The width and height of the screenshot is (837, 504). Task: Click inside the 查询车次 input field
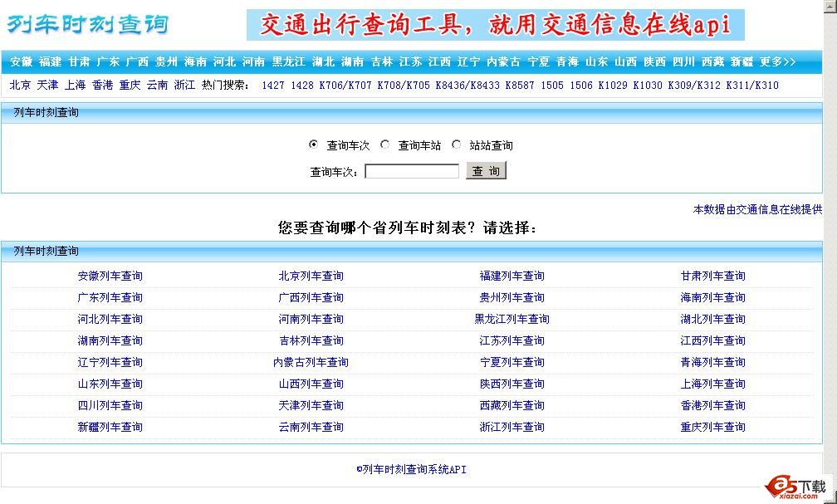(411, 170)
